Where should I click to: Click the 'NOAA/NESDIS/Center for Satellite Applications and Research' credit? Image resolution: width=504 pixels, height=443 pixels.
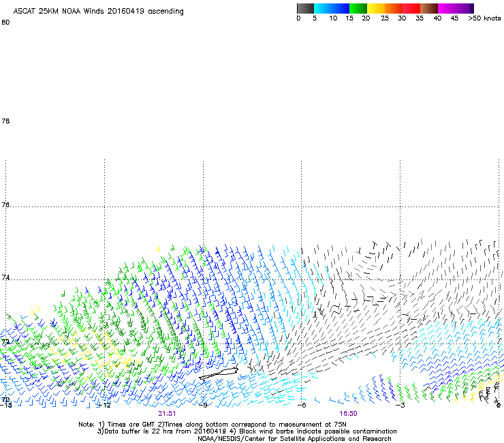294,439
